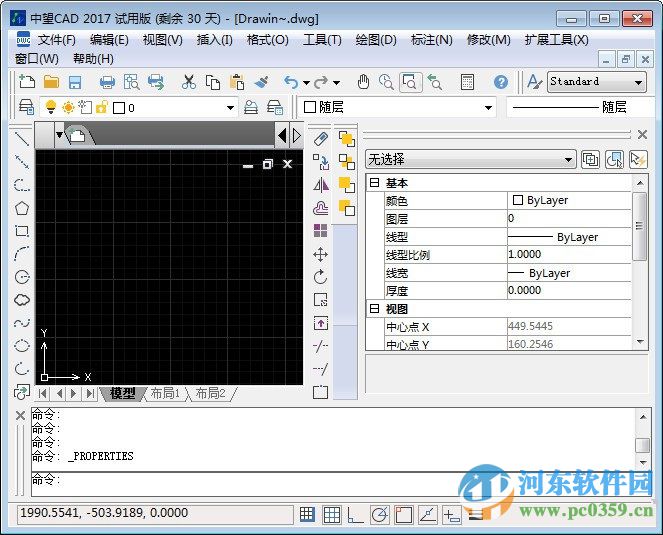
Task: Open the layer properties manager
Action: pos(26,107)
